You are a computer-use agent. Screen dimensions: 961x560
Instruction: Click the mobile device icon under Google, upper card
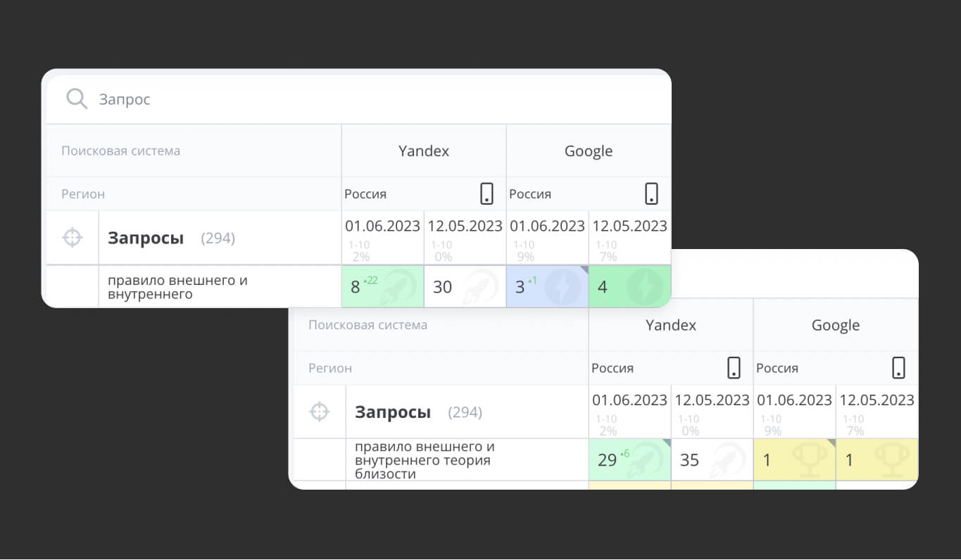651,193
